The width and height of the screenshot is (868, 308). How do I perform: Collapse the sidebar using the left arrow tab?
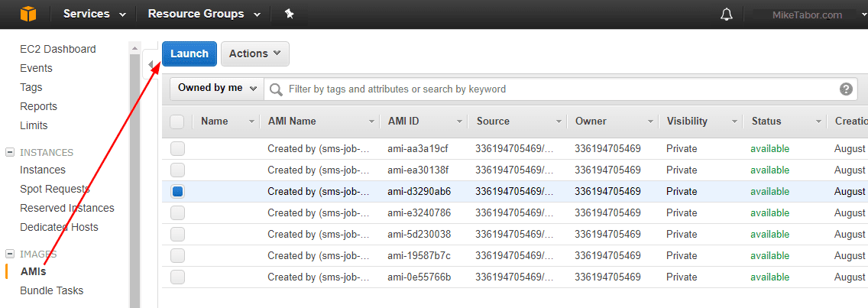coord(151,65)
